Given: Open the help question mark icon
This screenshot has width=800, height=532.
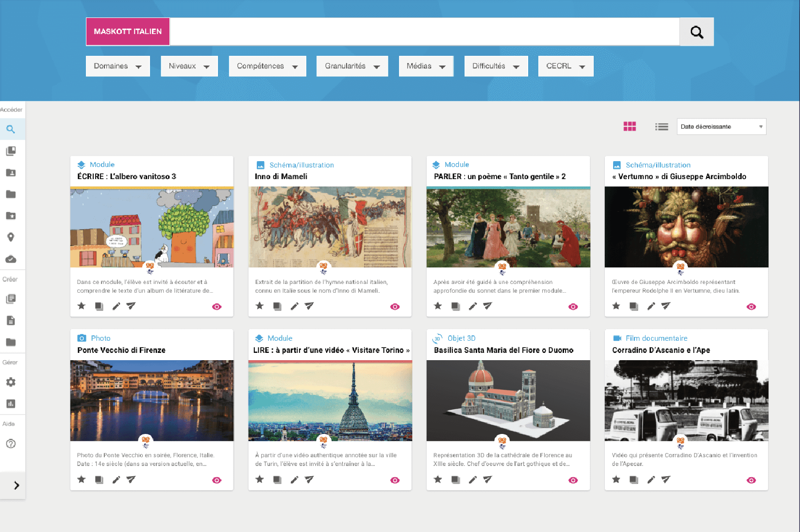Looking at the screenshot, I should pyautogui.click(x=11, y=444).
